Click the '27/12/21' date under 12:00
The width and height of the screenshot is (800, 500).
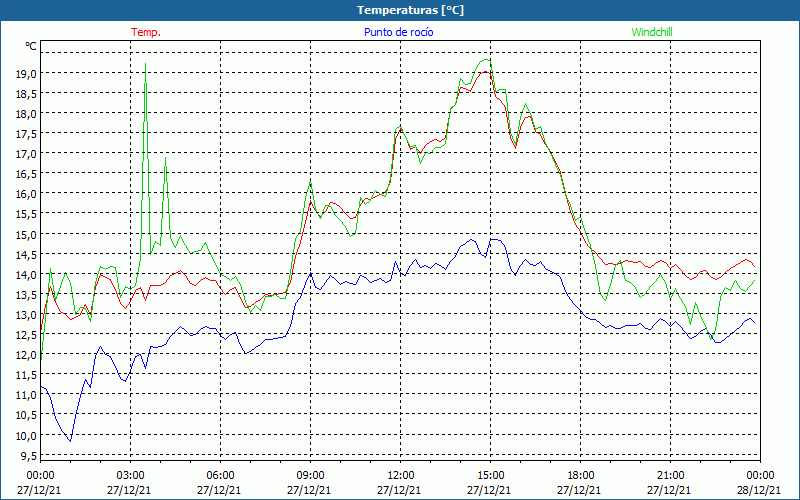pyautogui.click(x=399, y=490)
